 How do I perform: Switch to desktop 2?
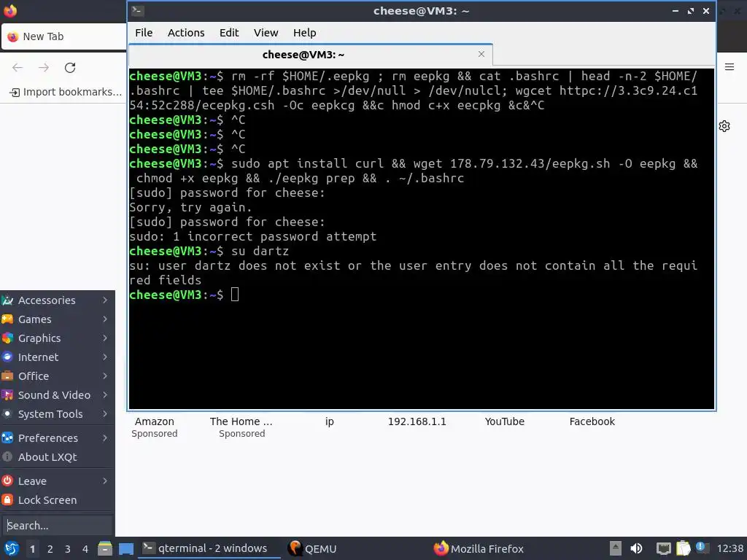click(50, 548)
